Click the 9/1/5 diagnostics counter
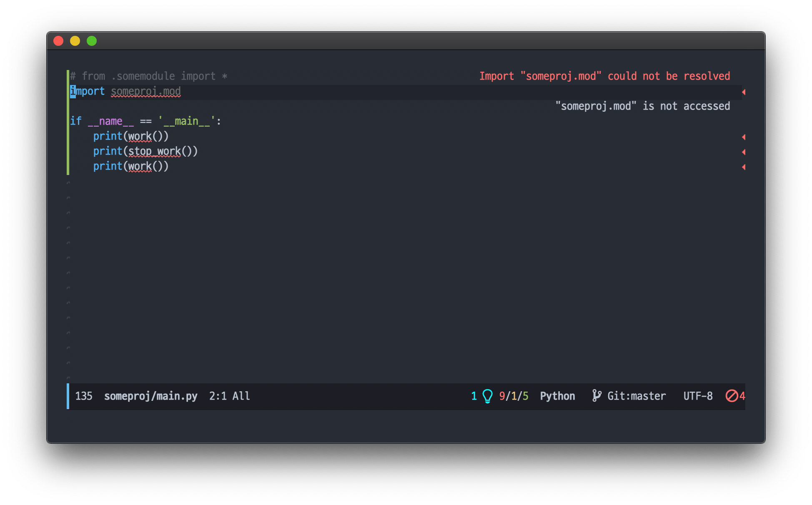Image resolution: width=812 pixels, height=505 pixels. 514,396
